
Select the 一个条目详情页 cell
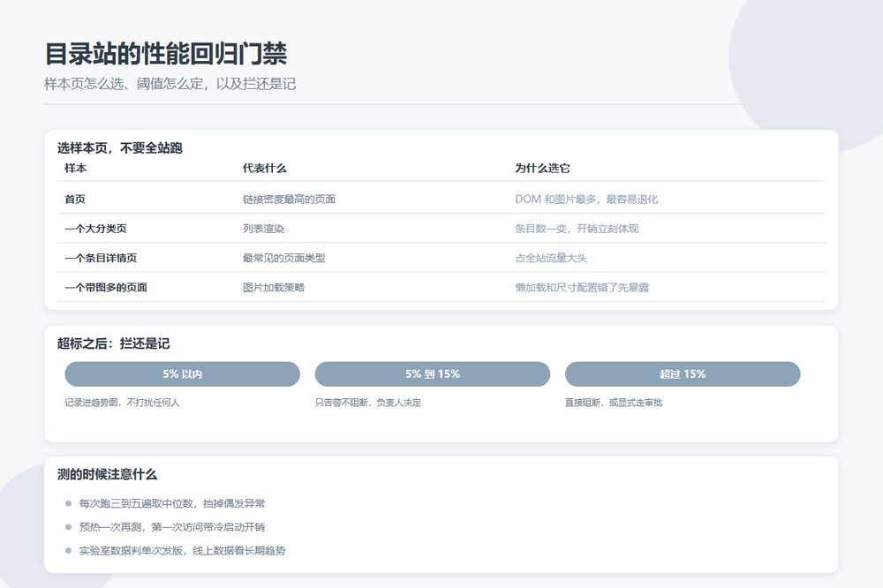[x=101, y=258]
